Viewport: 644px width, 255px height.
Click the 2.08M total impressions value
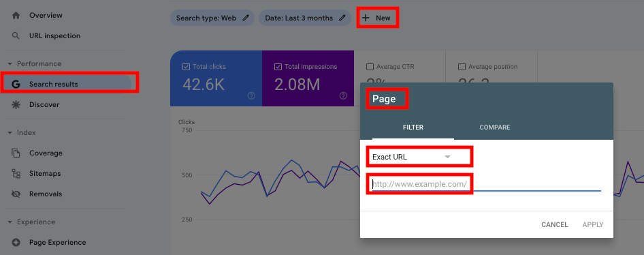point(297,85)
